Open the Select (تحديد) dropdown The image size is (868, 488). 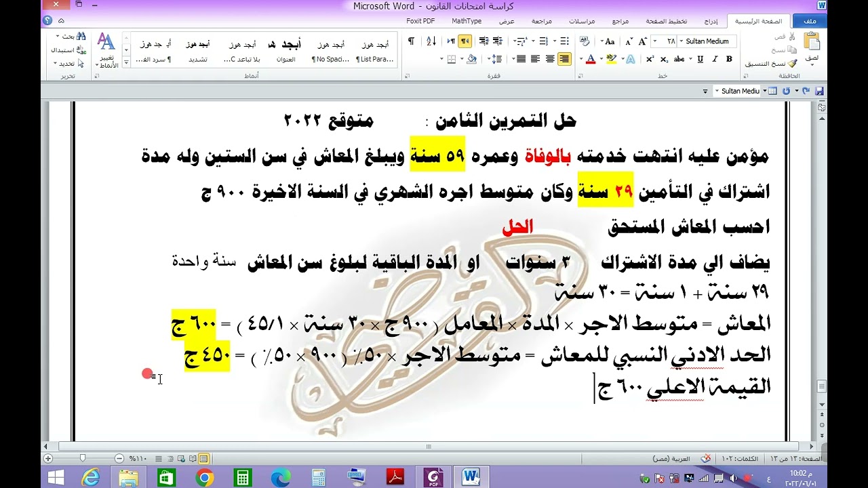click(x=56, y=63)
